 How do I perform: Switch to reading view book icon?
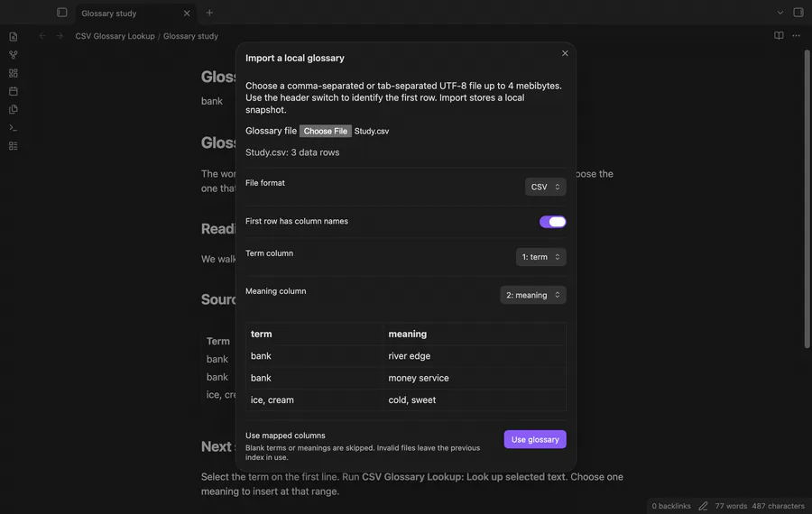(779, 36)
